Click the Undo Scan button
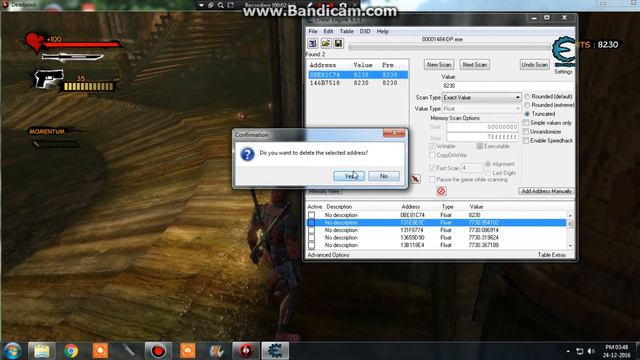The height and width of the screenshot is (360, 640). click(535, 64)
